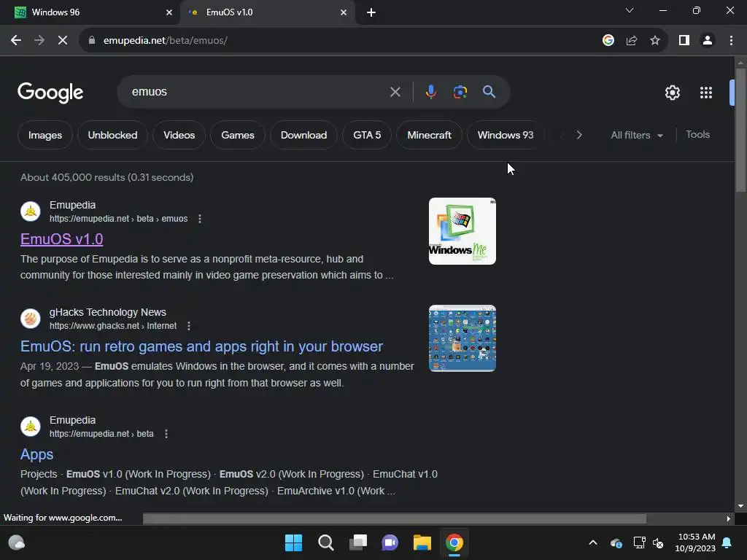Open the EmuOS v1.0 result link
The width and height of the screenshot is (747, 560).
(61, 239)
